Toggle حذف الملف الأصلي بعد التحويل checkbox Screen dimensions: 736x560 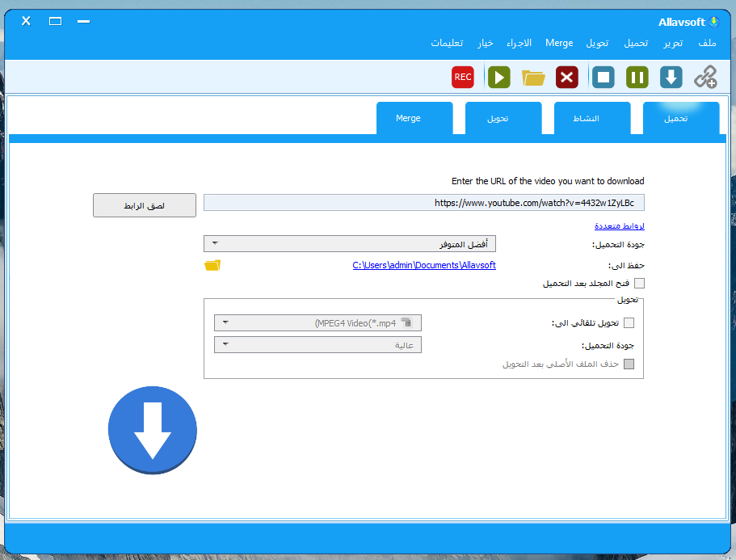tap(629, 364)
